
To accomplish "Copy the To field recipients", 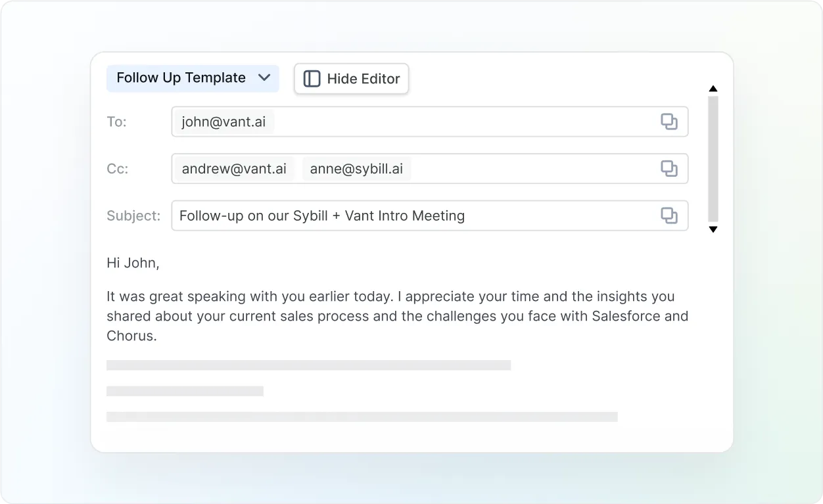I will (669, 122).
